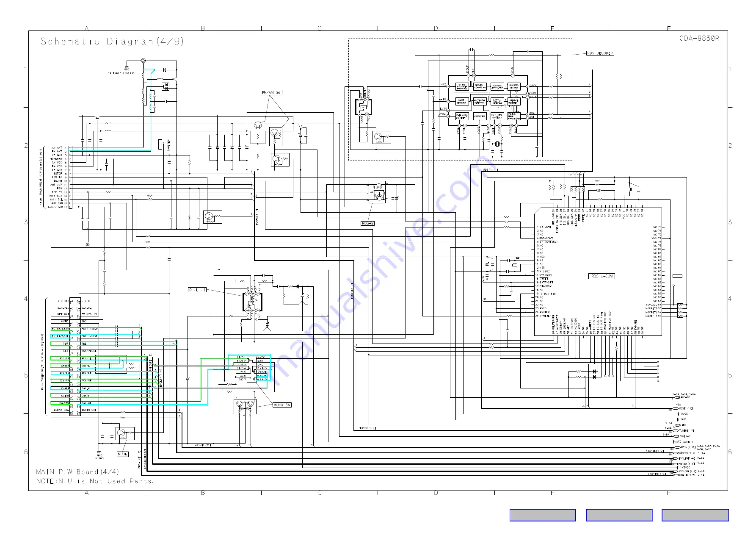Click the 'RDS+B' callout label
Image resolution: width=756 pixels, height=535 pixels.
pos(368,223)
